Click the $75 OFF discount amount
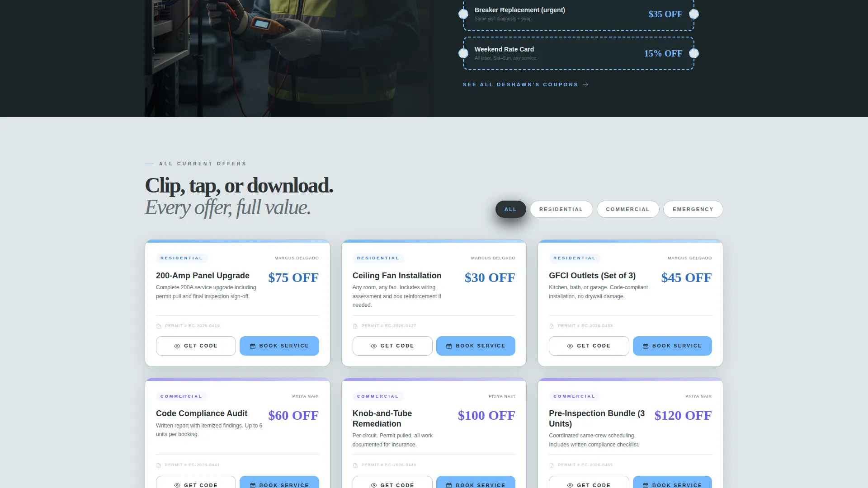 pyautogui.click(x=293, y=277)
